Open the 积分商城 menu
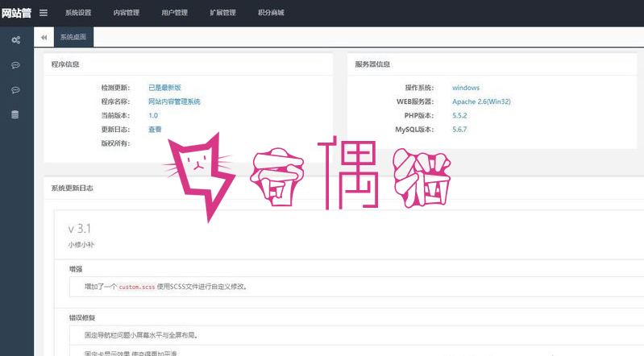The image size is (644, 356). [271, 13]
